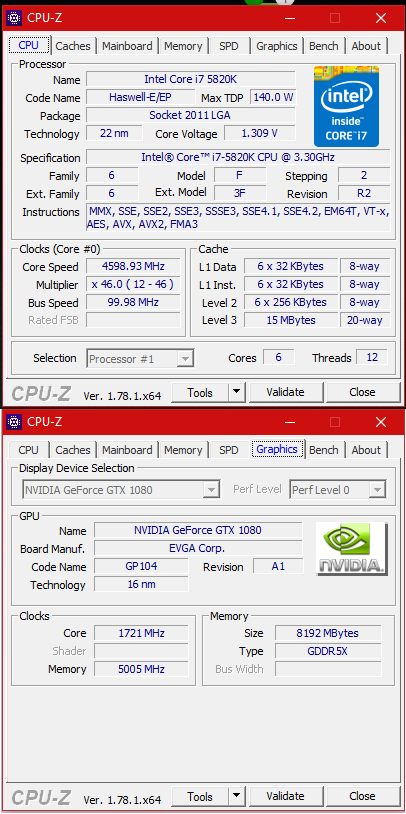
Task: Click Memory Size value 8192 MBytes
Action: [x=328, y=633]
